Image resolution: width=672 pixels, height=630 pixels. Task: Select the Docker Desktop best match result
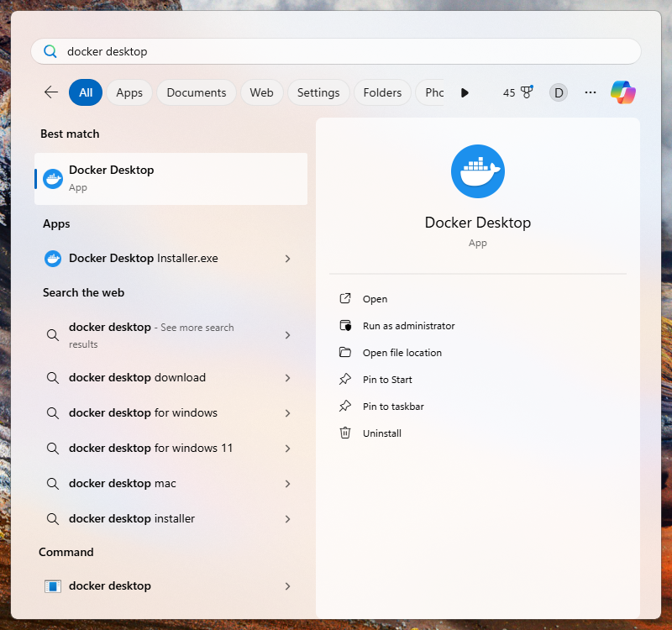(x=171, y=179)
